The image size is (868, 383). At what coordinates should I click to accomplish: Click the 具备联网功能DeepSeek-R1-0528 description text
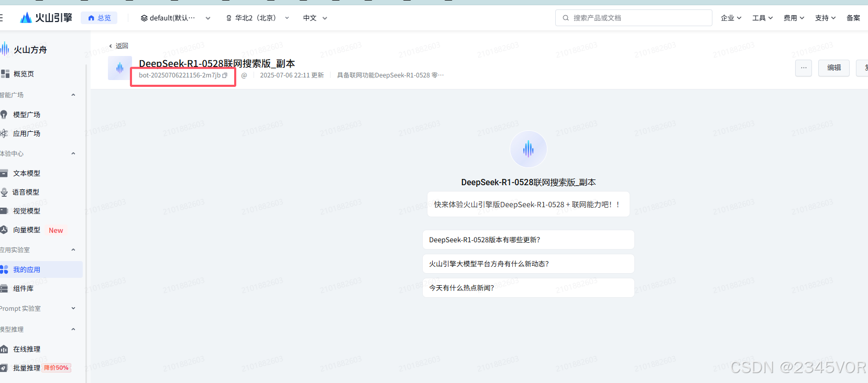tap(390, 75)
